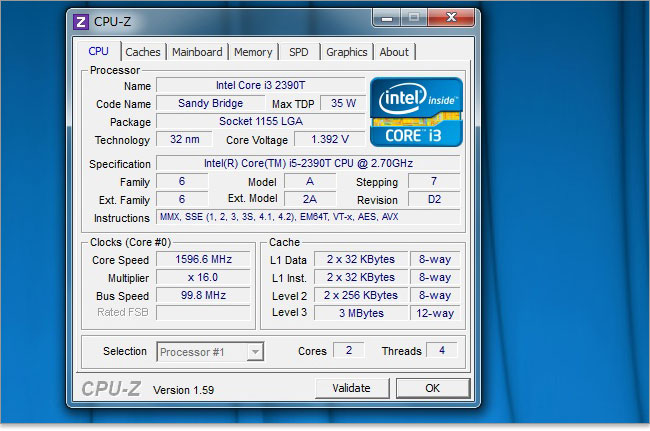Open the Memory tab
This screenshot has height=431, width=650.
click(253, 52)
